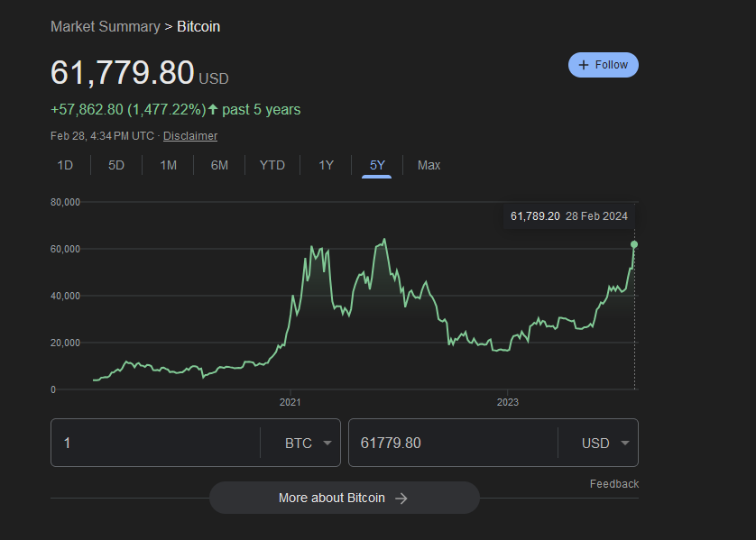Click the green data point on chart
Viewport: 756px width, 540px height.
coord(634,244)
